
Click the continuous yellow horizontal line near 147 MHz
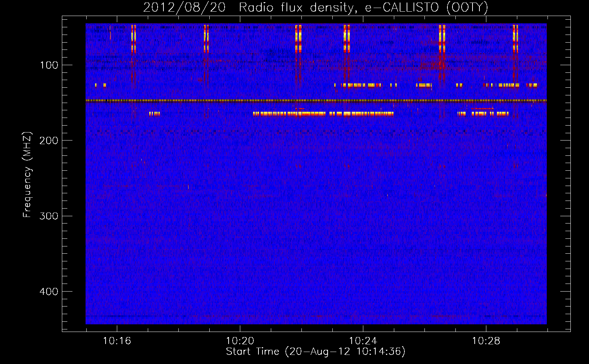click(x=316, y=100)
